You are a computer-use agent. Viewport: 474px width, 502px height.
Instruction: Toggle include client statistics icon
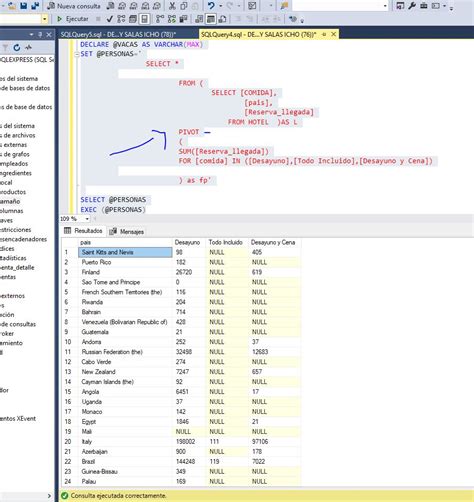(183, 19)
